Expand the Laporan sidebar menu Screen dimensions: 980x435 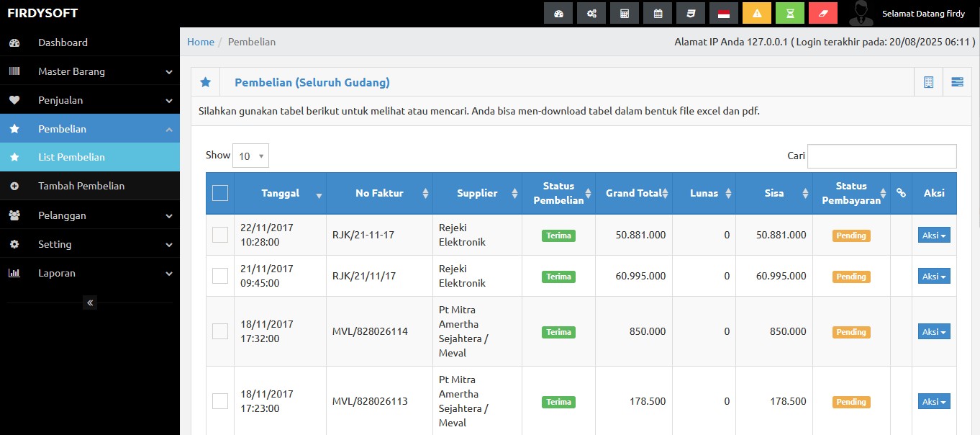pos(89,273)
